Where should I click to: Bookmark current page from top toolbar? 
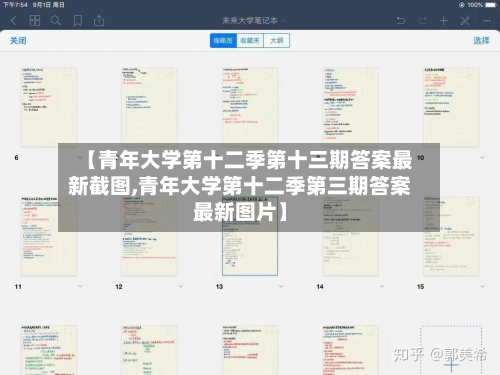[x=78, y=21]
